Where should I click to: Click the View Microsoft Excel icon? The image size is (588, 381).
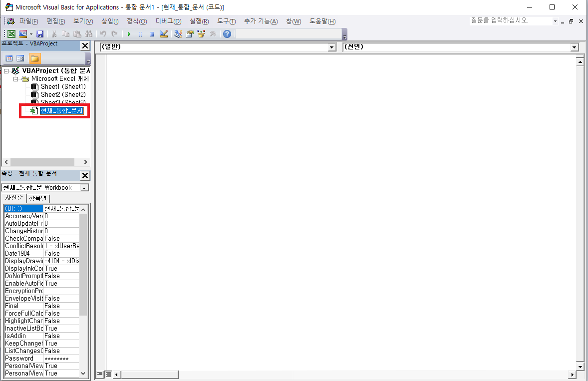[11, 34]
